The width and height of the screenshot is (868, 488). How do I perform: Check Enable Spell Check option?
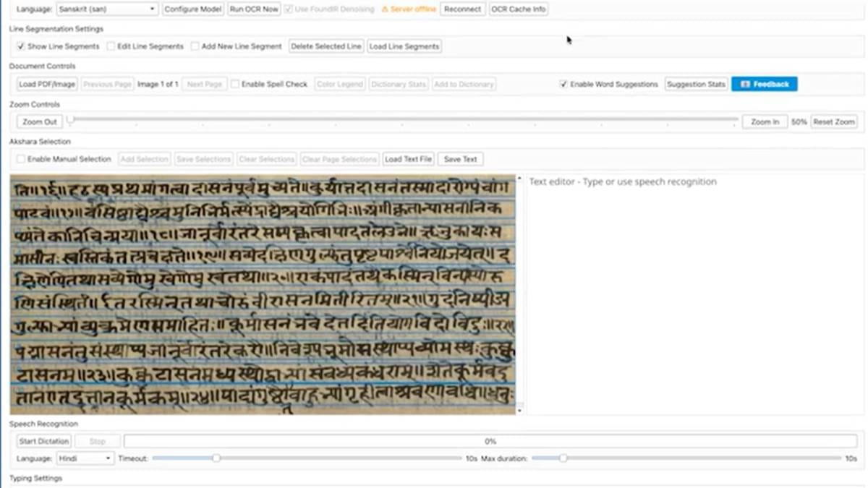(x=235, y=84)
